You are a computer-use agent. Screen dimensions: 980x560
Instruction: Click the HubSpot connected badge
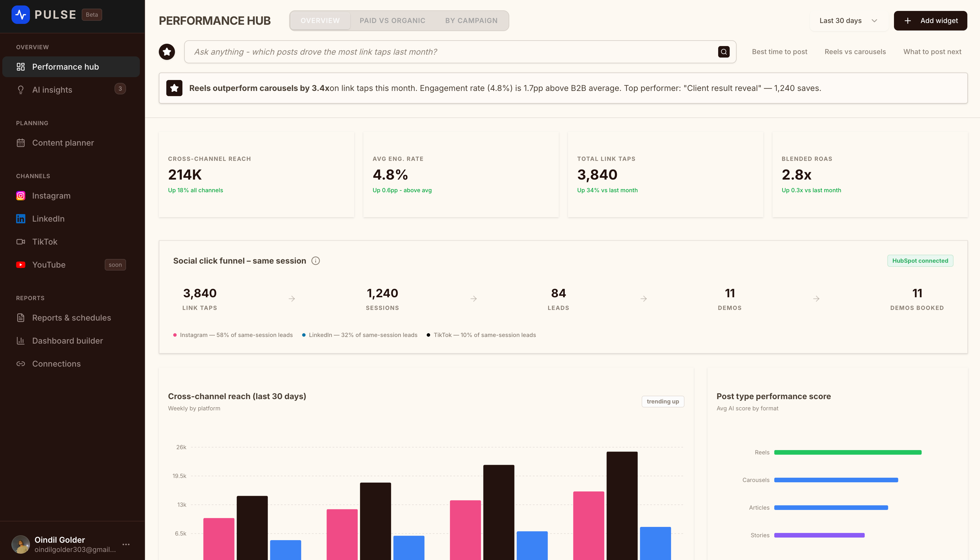(x=920, y=261)
